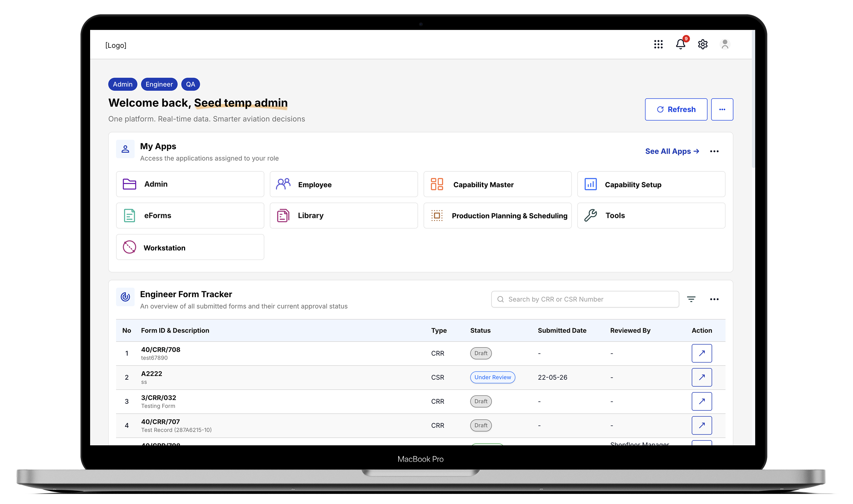
Task: Open the Admin app folder icon
Action: 129,184
